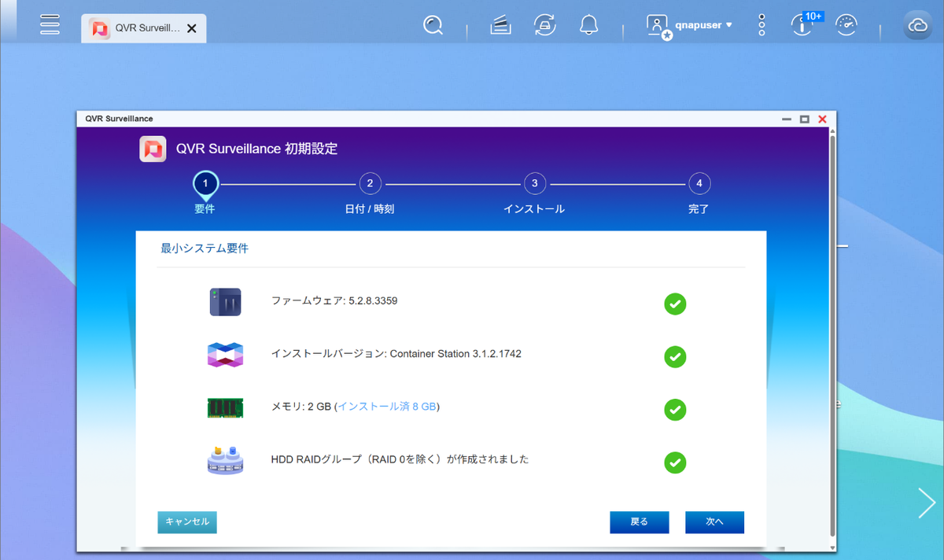The image size is (944, 560).
Task: Open the notifications bell
Action: tap(588, 26)
